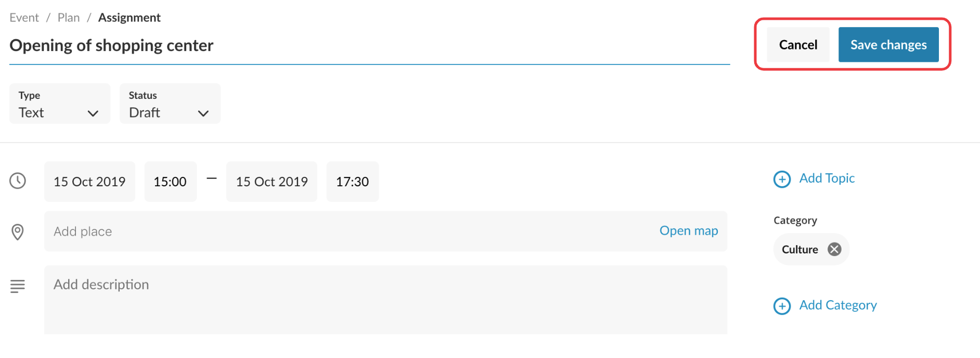Remove the Culture category tag

click(834, 249)
